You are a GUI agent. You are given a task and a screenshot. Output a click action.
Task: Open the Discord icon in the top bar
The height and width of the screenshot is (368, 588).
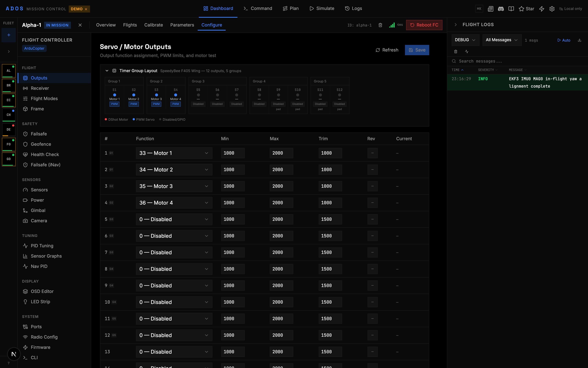tap(501, 9)
